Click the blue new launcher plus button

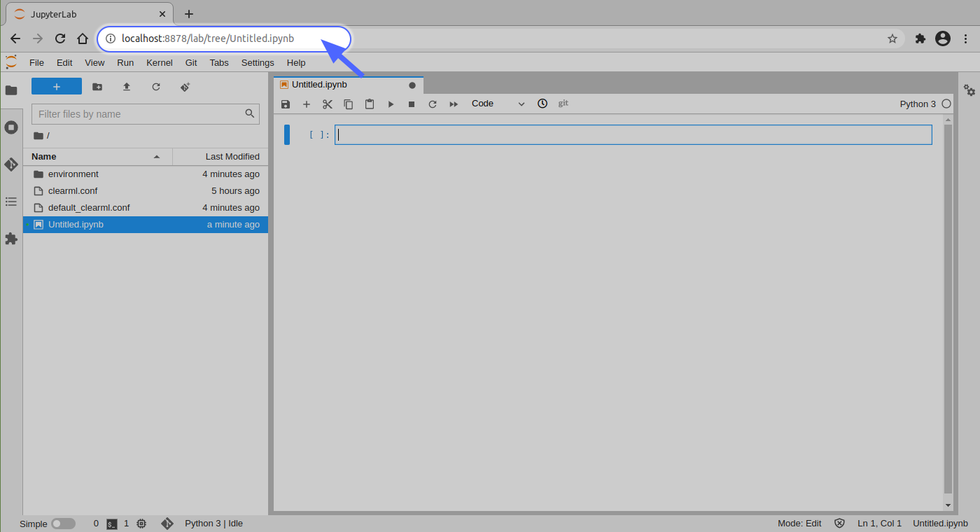pyautogui.click(x=57, y=87)
